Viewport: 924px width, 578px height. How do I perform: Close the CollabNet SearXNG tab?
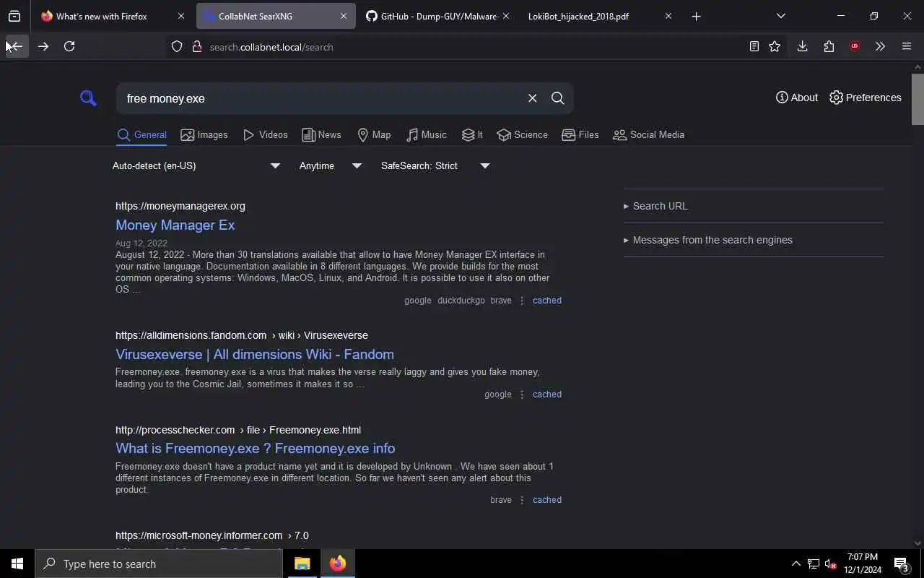(x=343, y=16)
